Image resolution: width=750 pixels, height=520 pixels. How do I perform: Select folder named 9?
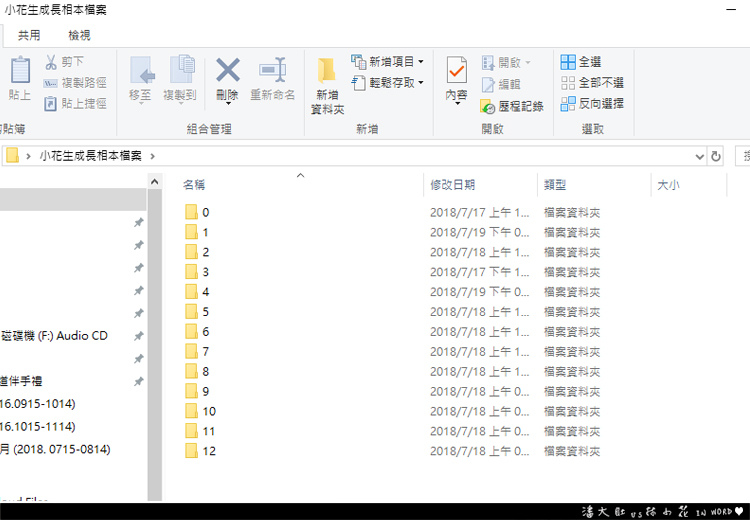(x=197, y=391)
